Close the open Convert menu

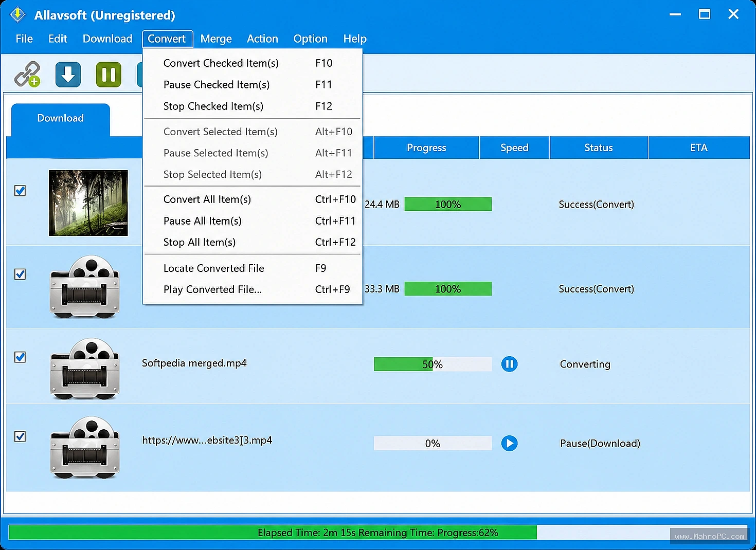point(167,39)
